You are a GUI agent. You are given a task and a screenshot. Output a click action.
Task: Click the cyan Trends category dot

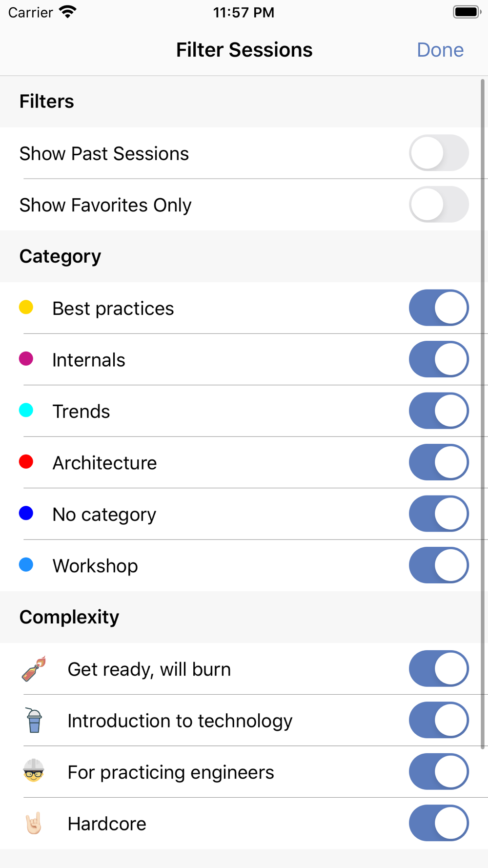(x=26, y=411)
